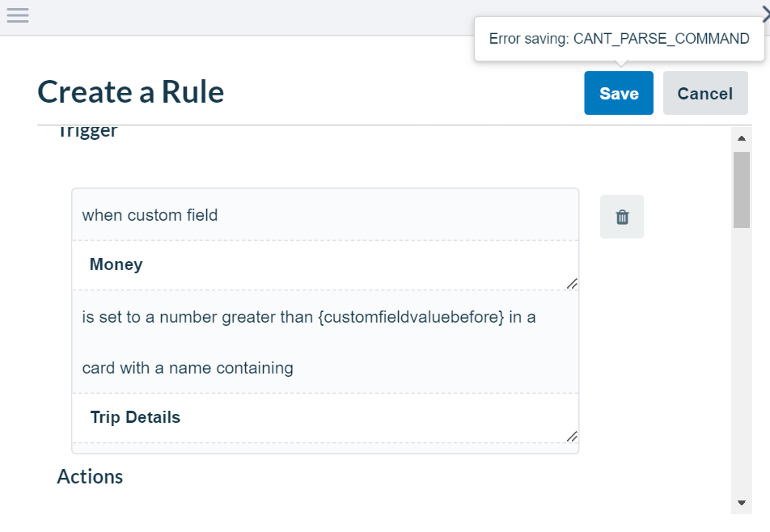Save the rule
Screen dimensions: 770x532
coord(619,93)
